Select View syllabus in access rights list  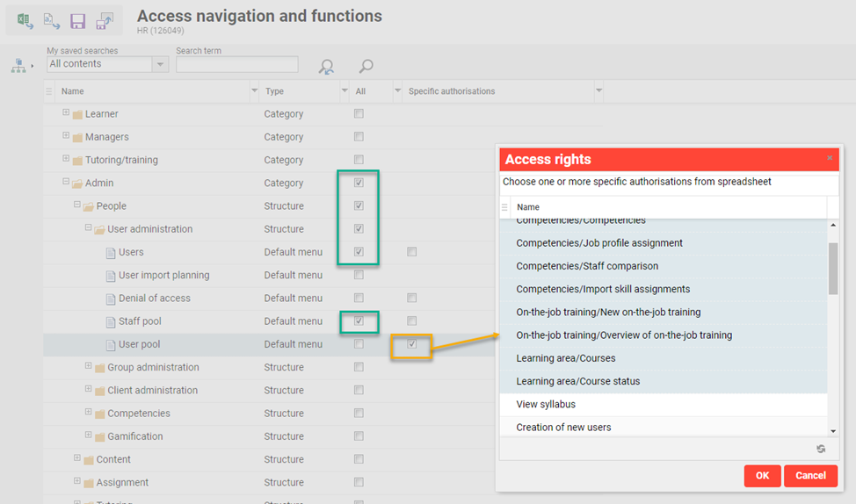546,405
